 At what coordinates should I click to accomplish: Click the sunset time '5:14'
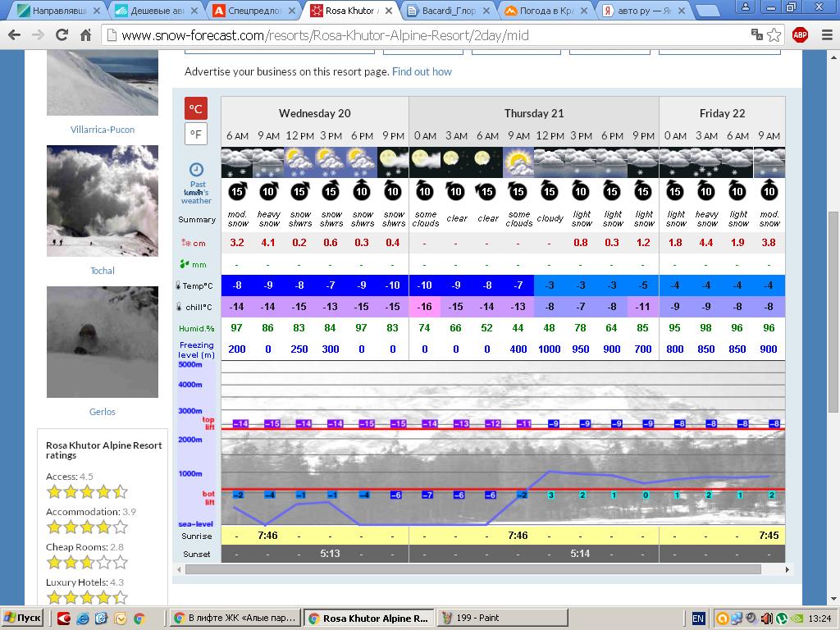[580, 554]
